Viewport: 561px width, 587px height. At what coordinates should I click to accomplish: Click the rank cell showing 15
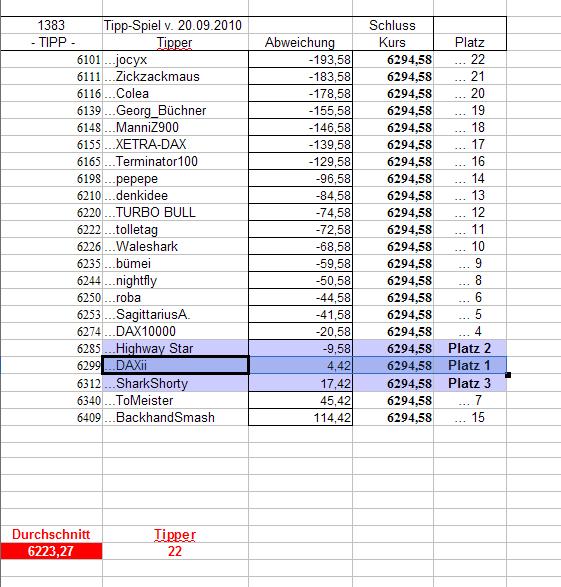tap(470, 417)
